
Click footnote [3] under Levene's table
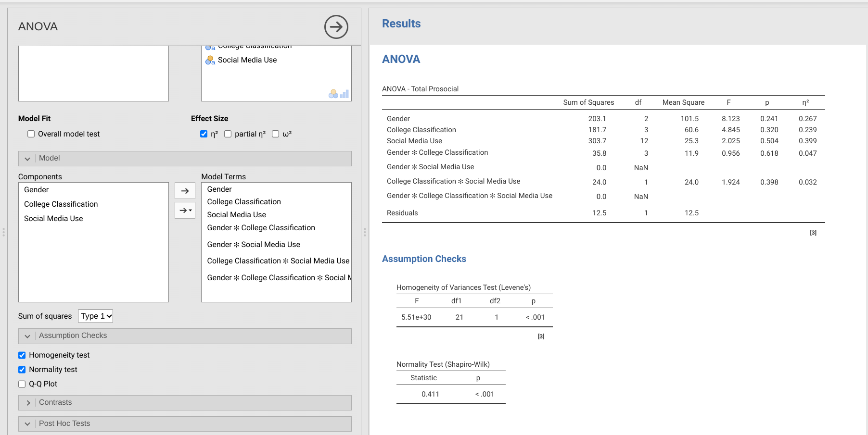pos(541,336)
